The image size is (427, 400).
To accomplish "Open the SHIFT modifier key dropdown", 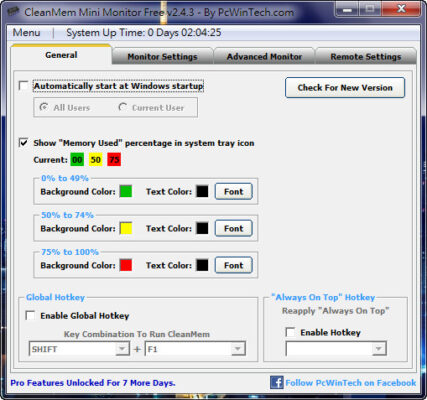I will tap(122, 349).
